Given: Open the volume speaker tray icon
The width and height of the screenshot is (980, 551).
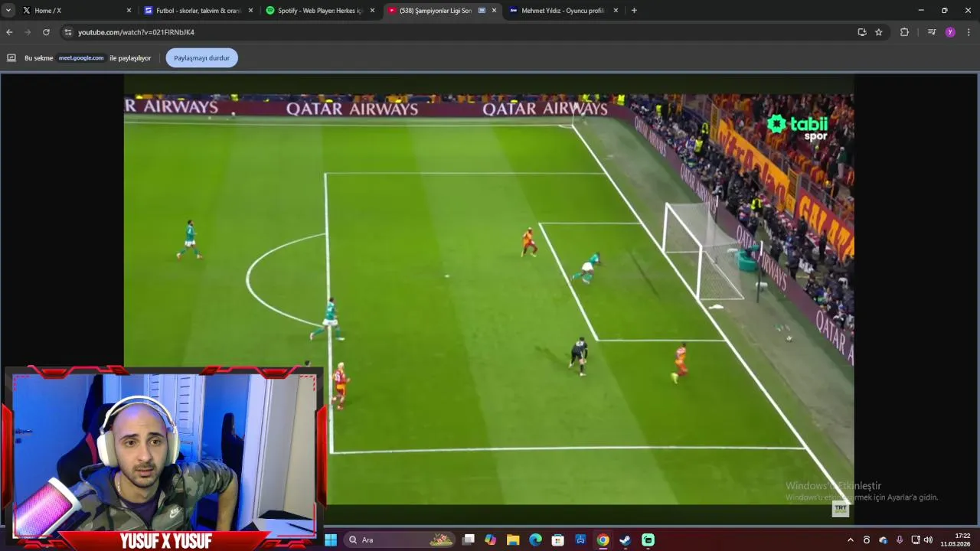Looking at the screenshot, I should pyautogui.click(x=928, y=540).
